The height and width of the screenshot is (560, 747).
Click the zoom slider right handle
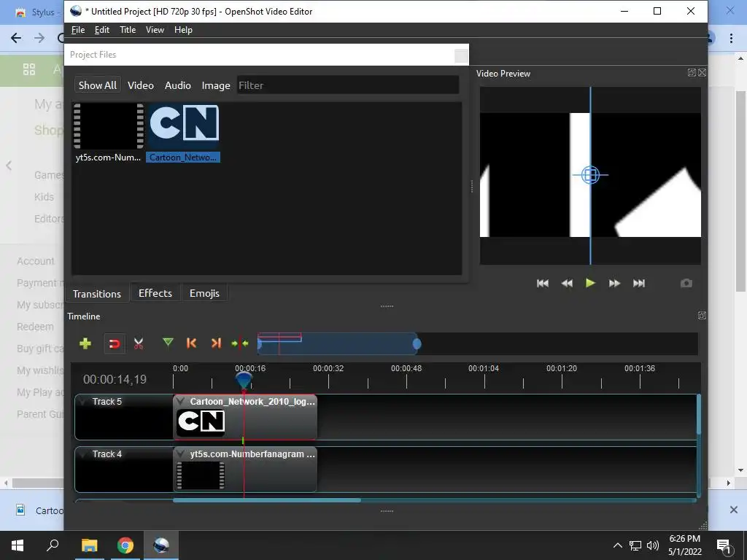click(x=417, y=344)
